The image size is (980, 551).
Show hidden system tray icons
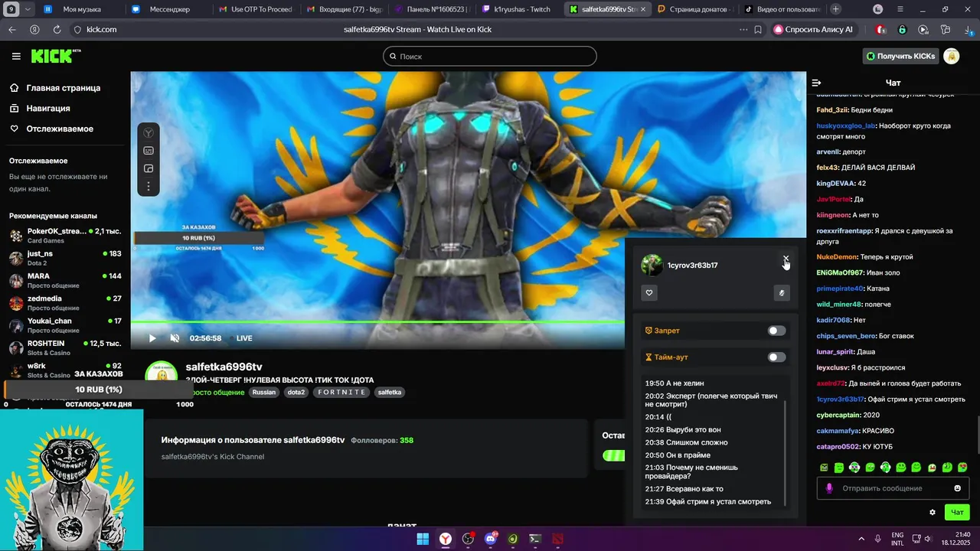[861, 539]
